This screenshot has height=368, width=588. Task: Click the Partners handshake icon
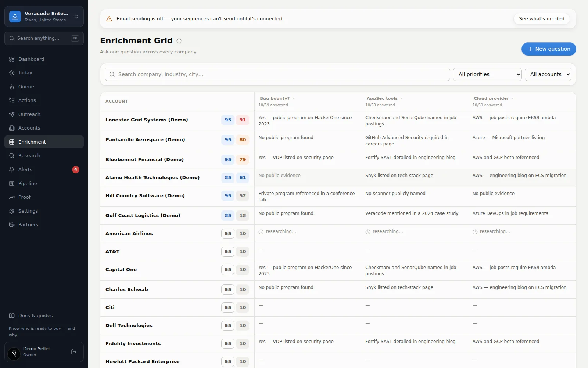[12, 225]
